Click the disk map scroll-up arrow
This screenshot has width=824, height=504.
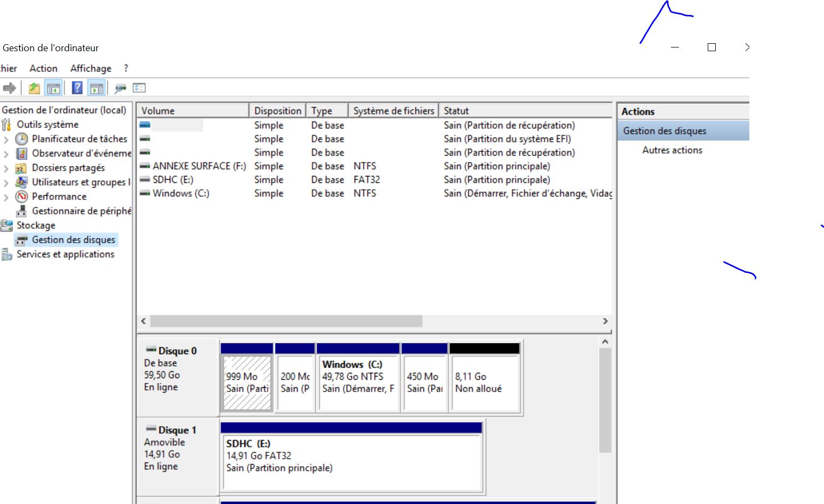(605, 341)
